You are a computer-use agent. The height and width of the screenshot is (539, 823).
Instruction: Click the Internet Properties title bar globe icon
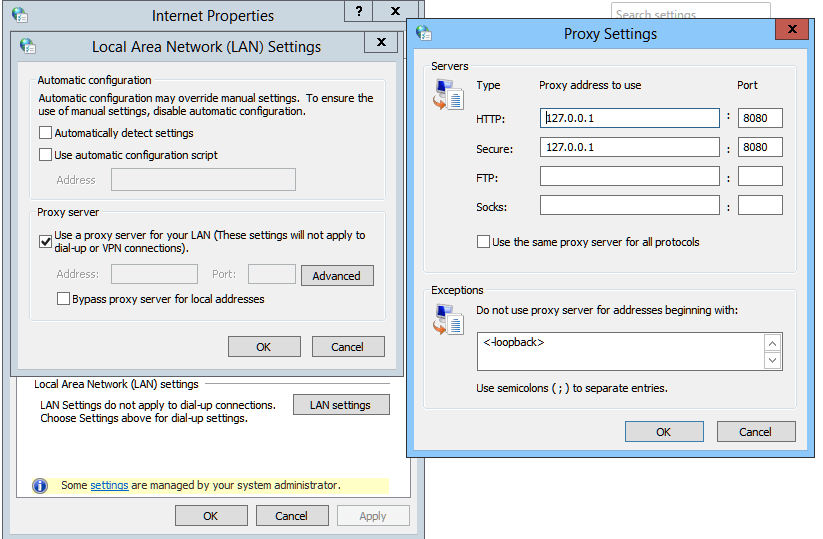(19, 15)
